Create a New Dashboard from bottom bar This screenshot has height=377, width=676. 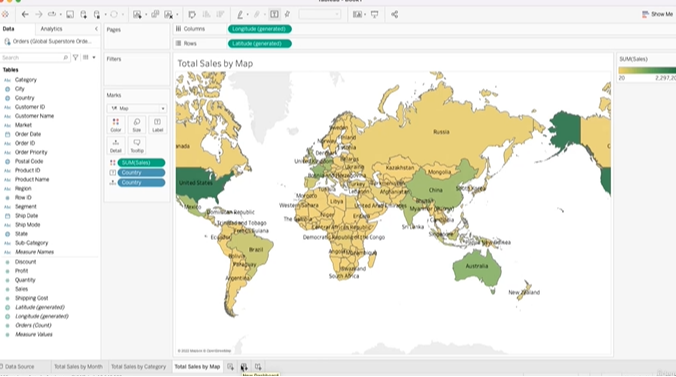244,367
